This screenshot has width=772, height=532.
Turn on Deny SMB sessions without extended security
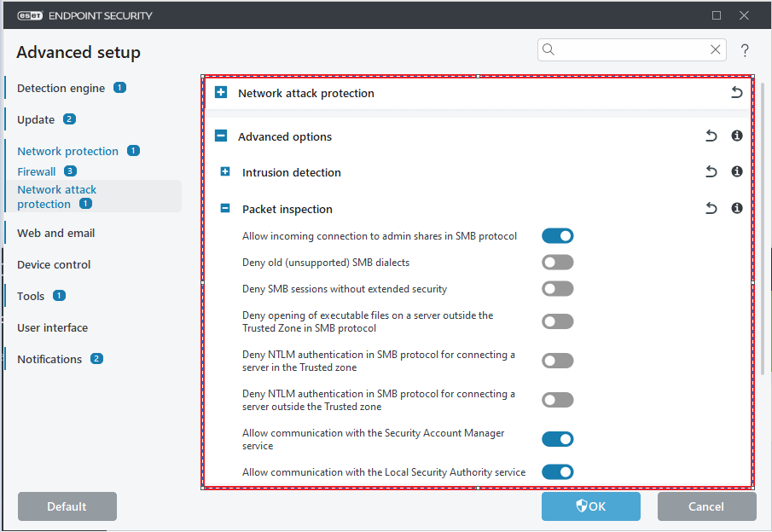557,289
